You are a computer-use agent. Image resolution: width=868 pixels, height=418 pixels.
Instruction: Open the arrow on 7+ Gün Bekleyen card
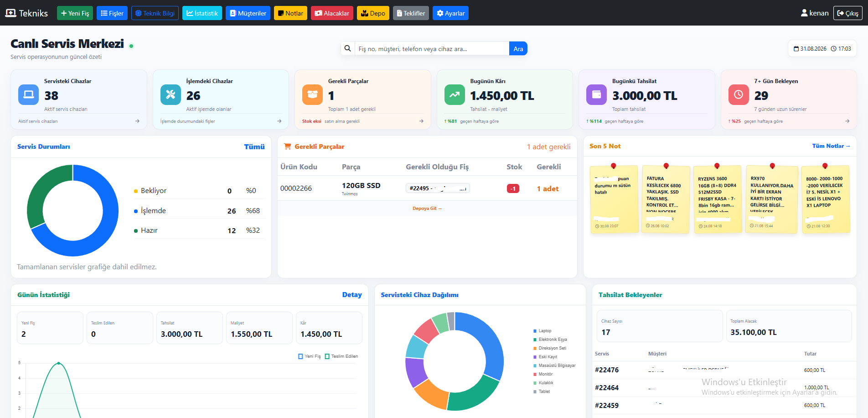click(x=847, y=121)
